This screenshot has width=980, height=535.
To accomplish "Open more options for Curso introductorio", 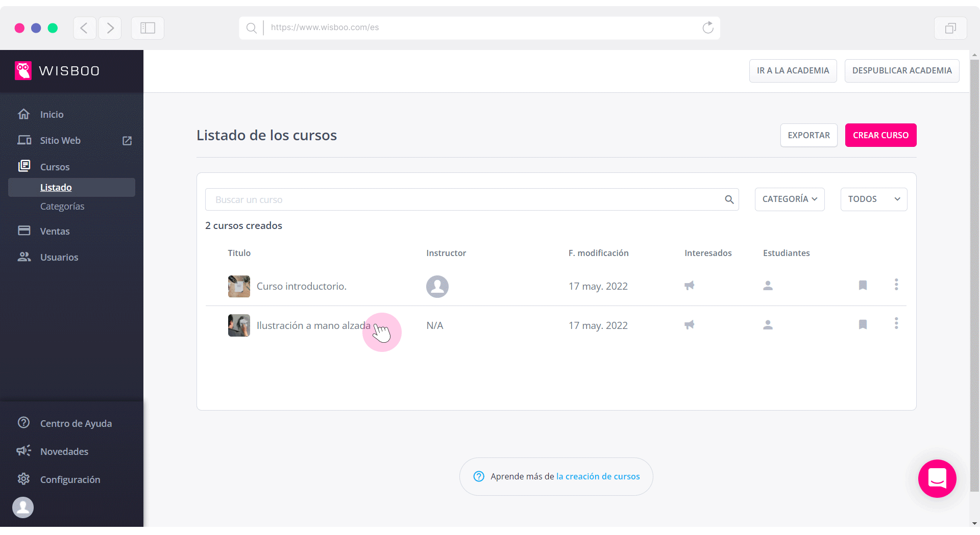I will pos(896,285).
